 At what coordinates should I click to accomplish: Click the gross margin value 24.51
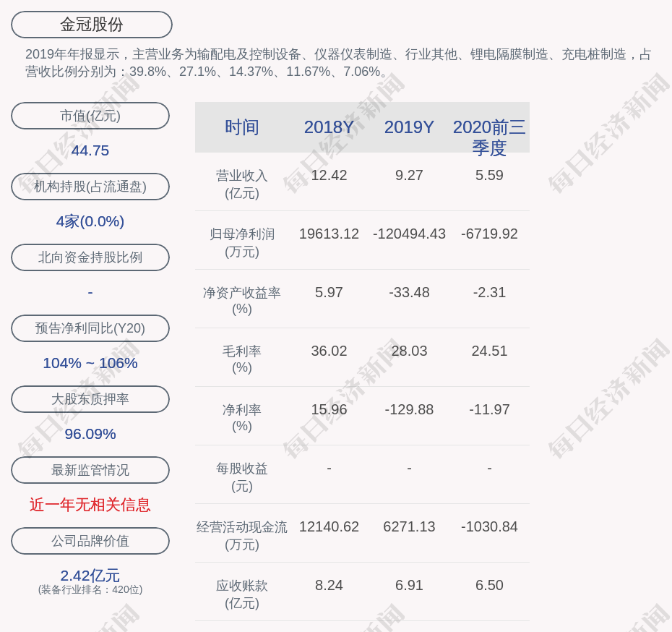coord(489,351)
